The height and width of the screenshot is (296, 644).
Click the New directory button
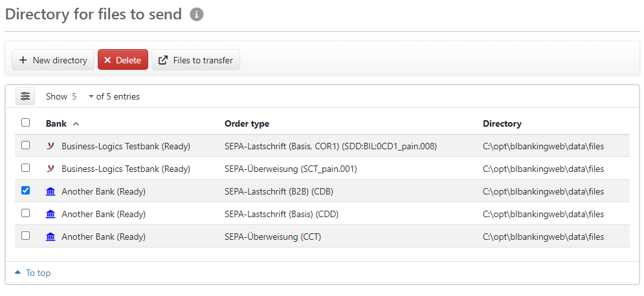pyautogui.click(x=53, y=60)
